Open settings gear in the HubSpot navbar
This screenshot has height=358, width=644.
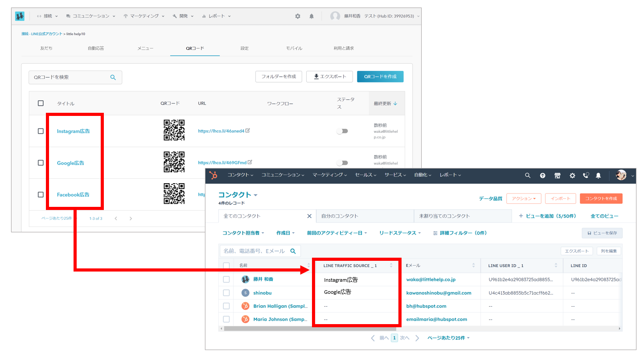point(572,176)
